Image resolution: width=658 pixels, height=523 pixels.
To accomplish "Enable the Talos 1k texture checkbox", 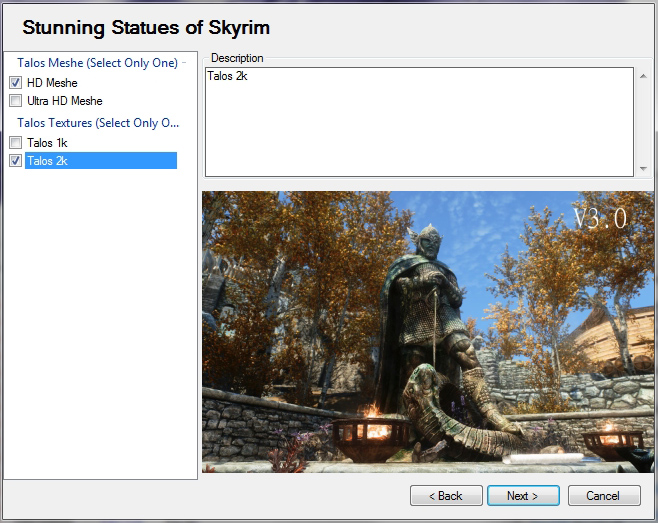I will pyautogui.click(x=16, y=143).
